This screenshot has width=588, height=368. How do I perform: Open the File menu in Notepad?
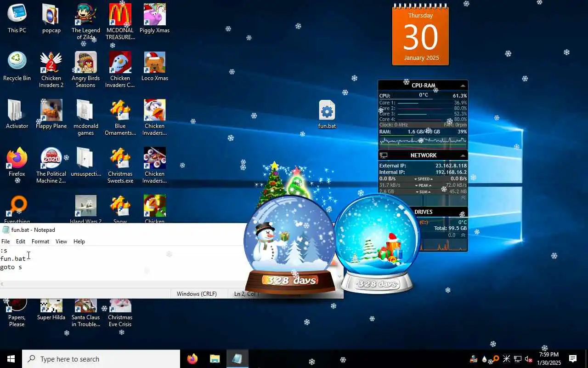tap(6, 241)
